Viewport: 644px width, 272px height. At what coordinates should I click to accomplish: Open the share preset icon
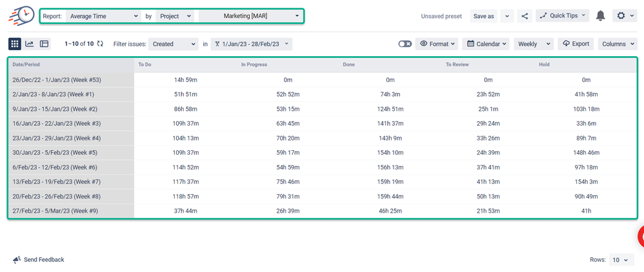(525, 16)
